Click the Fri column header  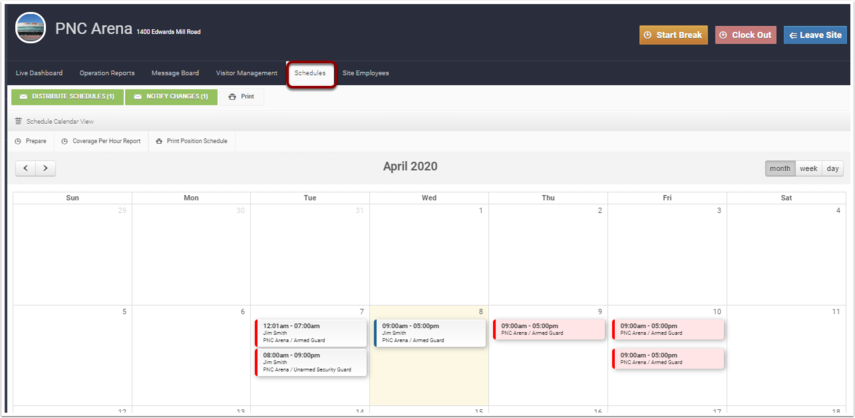click(667, 198)
